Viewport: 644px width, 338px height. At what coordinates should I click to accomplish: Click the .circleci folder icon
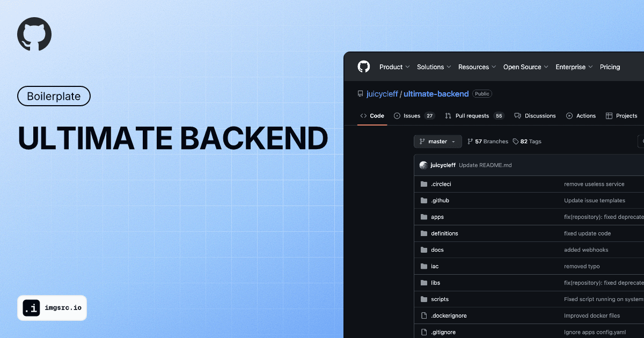click(423, 184)
